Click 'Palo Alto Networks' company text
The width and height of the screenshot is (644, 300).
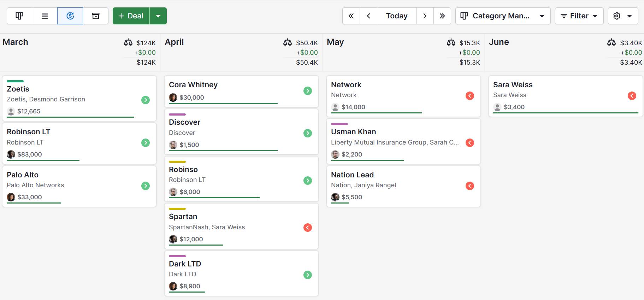pyautogui.click(x=35, y=185)
